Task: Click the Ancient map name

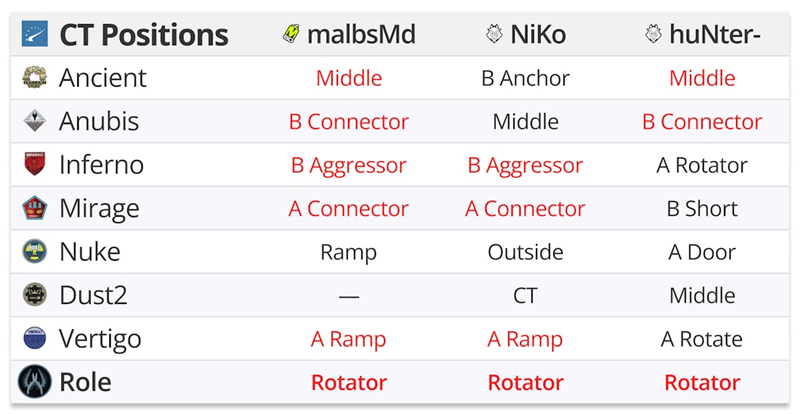Action: [x=102, y=78]
